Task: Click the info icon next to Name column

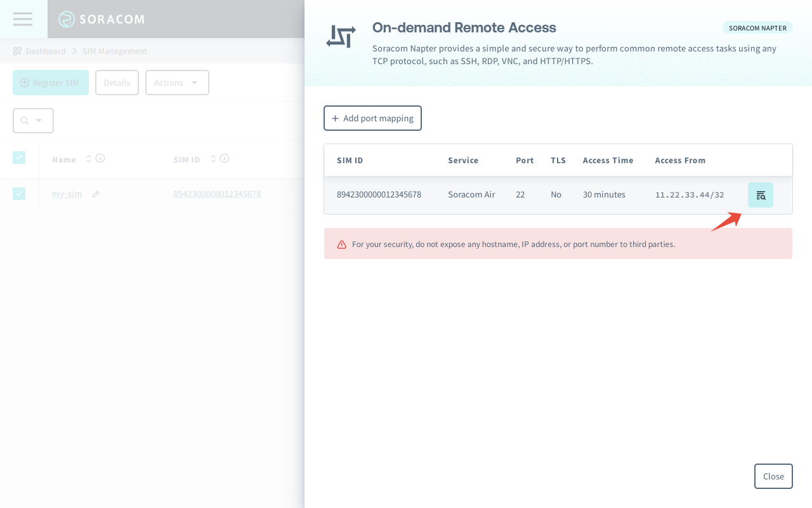Action: pos(100,158)
